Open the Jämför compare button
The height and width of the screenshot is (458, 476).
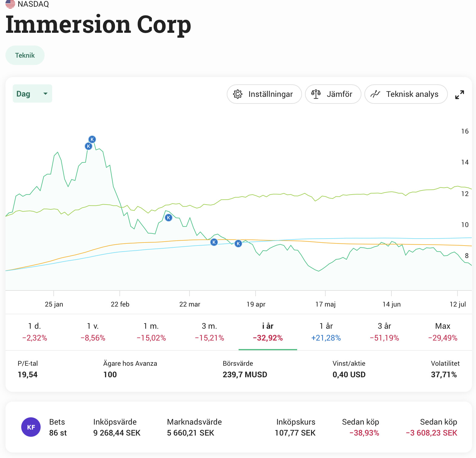click(333, 94)
